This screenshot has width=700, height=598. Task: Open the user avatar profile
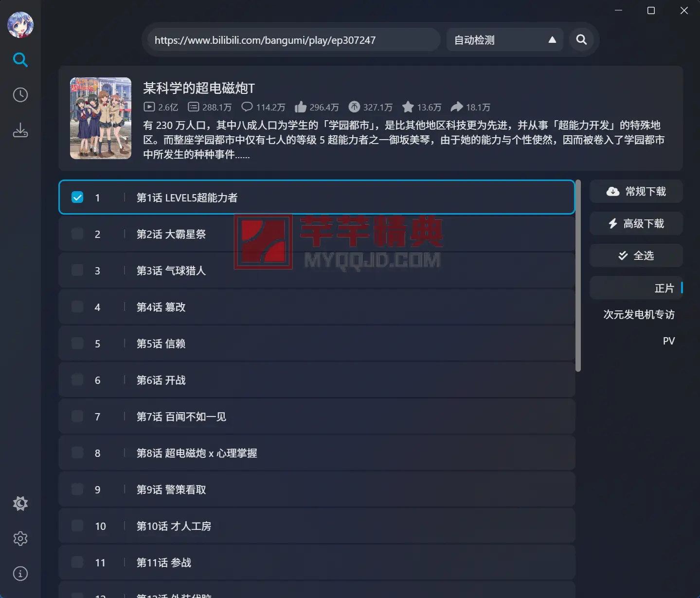click(x=20, y=25)
